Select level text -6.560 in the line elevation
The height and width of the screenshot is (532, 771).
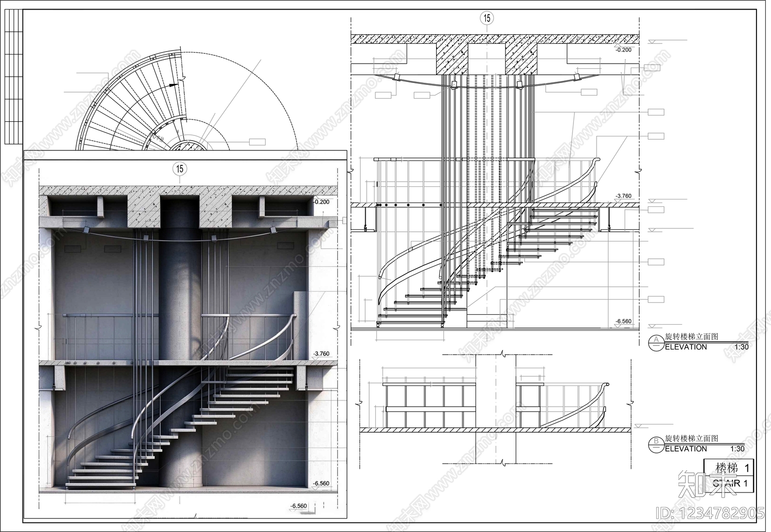click(x=623, y=321)
